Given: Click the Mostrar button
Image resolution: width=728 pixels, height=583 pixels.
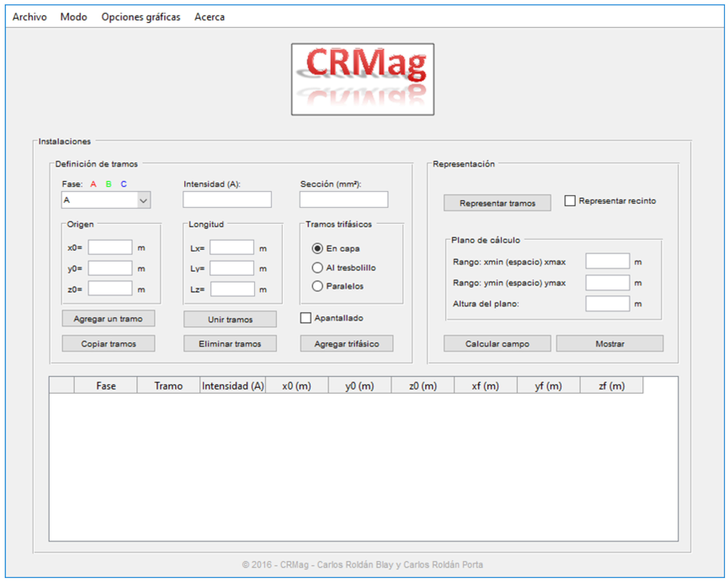Looking at the screenshot, I should click(x=610, y=344).
